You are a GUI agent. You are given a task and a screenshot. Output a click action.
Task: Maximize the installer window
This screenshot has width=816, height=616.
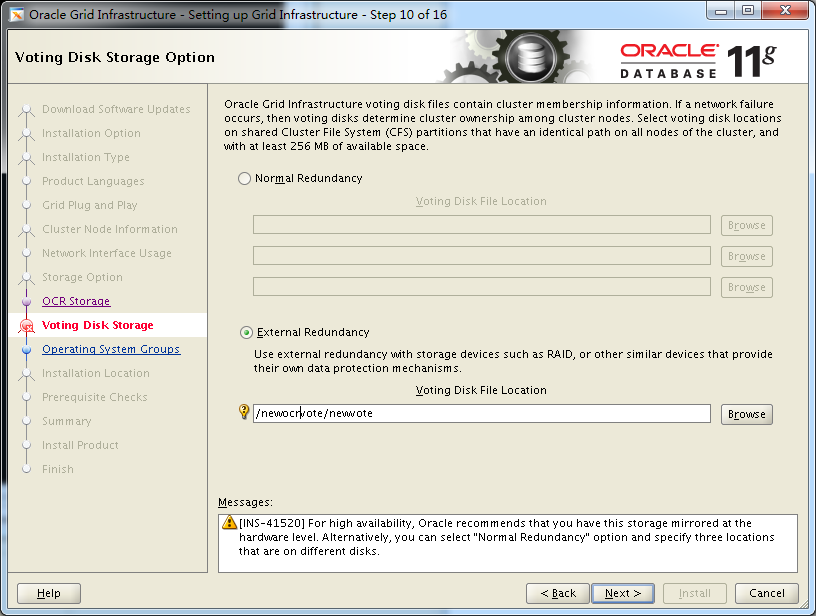click(x=748, y=10)
